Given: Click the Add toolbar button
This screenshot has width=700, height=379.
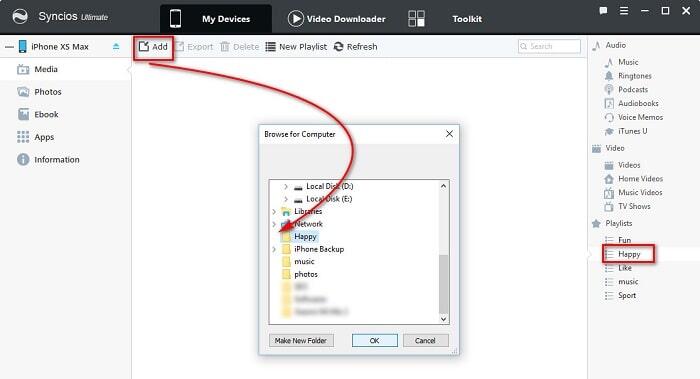Looking at the screenshot, I should coord(153,47).
